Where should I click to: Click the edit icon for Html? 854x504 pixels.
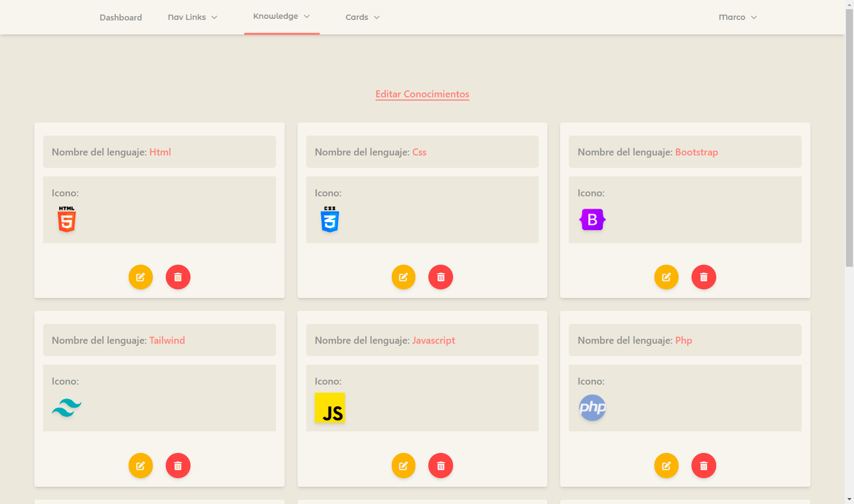coord(140,277)
